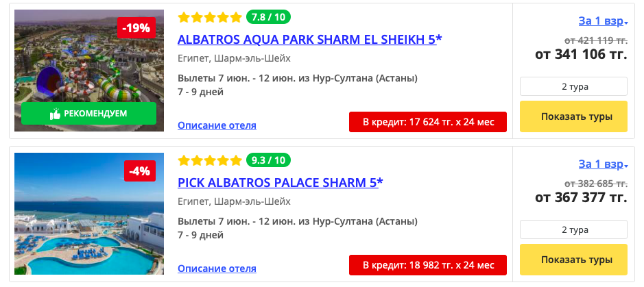Click the -19% discount badge

tap(136, 28)
